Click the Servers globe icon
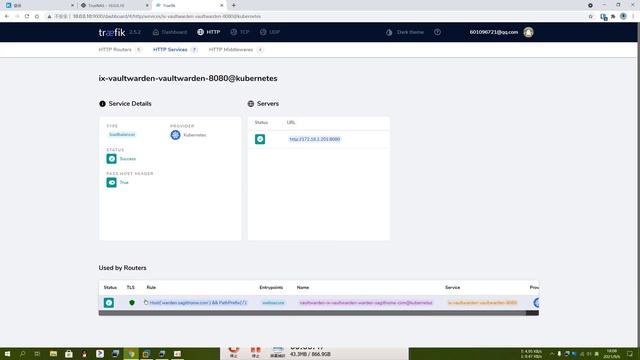The image size is (640, 360). [251, 104]
